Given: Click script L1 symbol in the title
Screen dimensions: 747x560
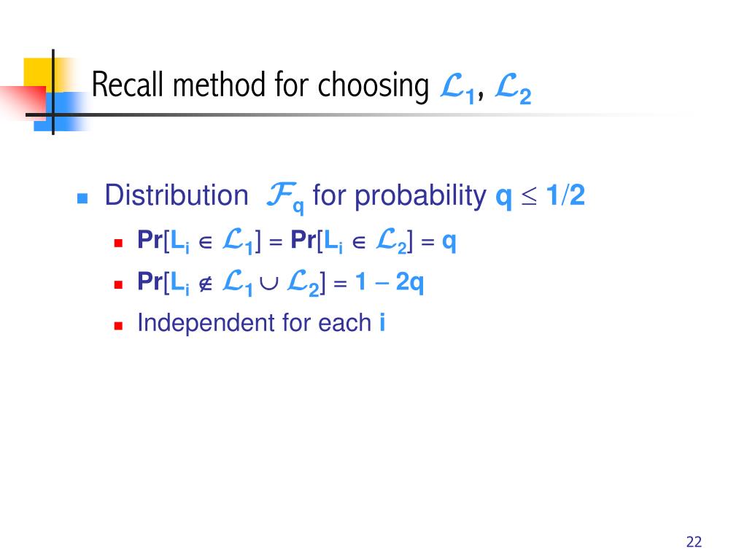Looking at the screenshot, I should (457, 87).
